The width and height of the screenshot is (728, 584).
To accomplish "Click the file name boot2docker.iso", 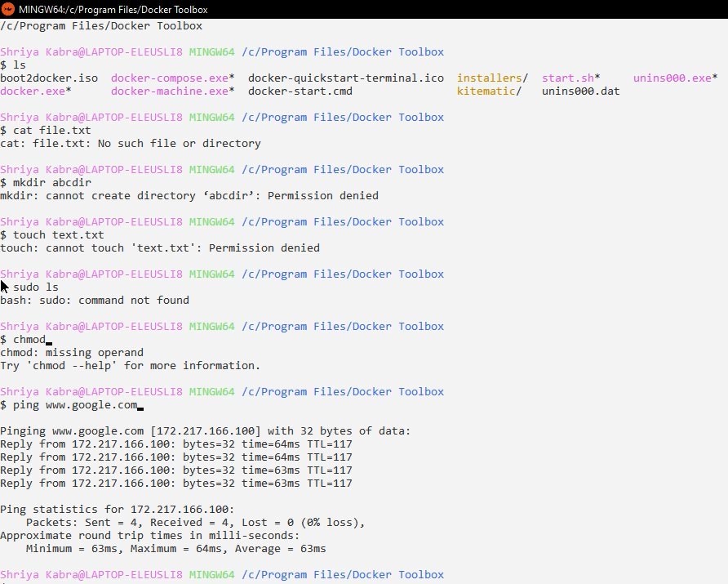I will [x=49, y=78].
